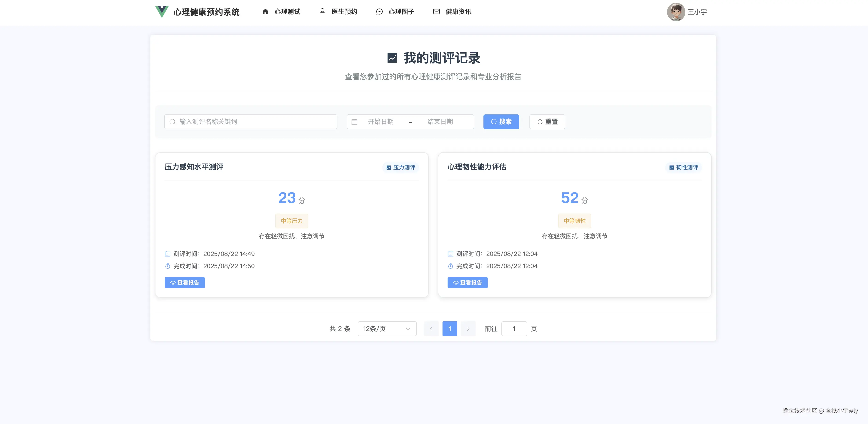Click the 王小宇 user avatar
Screen dimensions: 868x424
click(676, 12)
